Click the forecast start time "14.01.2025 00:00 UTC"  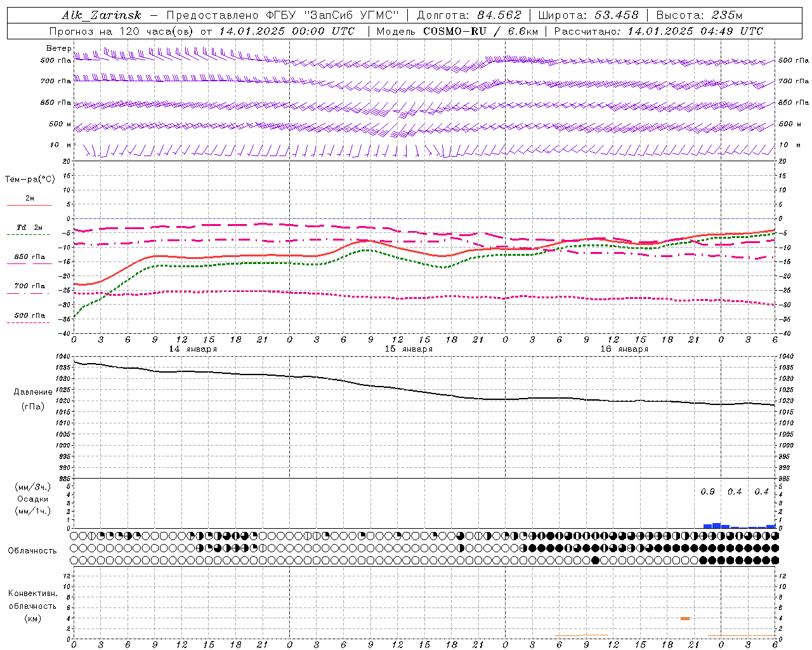tap(287, 31)
